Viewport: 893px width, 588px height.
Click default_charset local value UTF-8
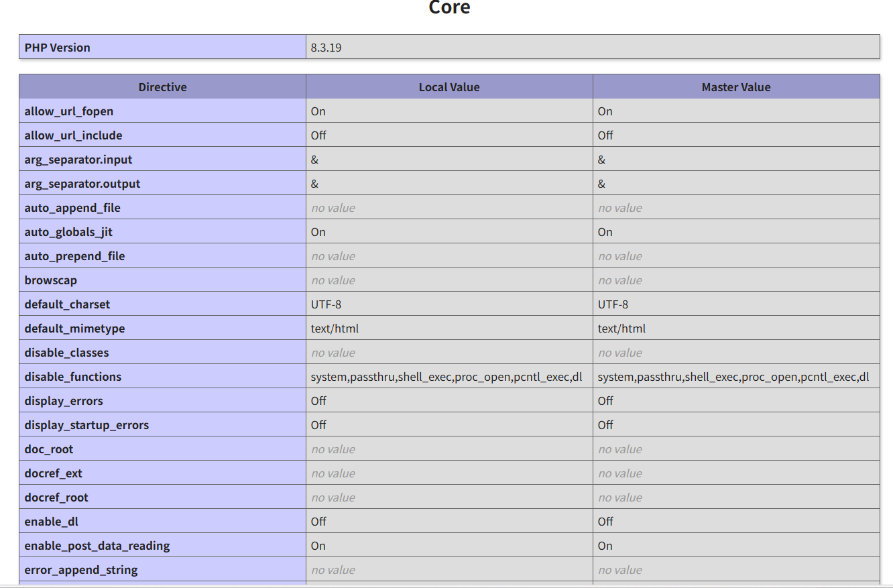coord(326,304)
